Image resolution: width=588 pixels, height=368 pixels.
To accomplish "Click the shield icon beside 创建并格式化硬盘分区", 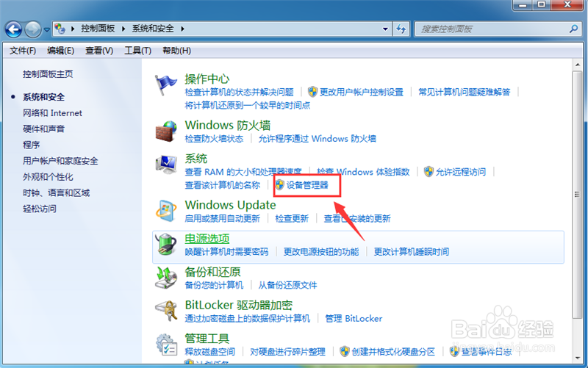I will [x=345, y=352].
